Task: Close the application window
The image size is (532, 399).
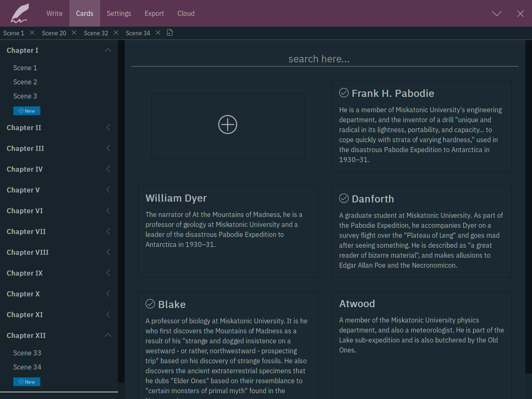Action: click(x=520, y=14)
